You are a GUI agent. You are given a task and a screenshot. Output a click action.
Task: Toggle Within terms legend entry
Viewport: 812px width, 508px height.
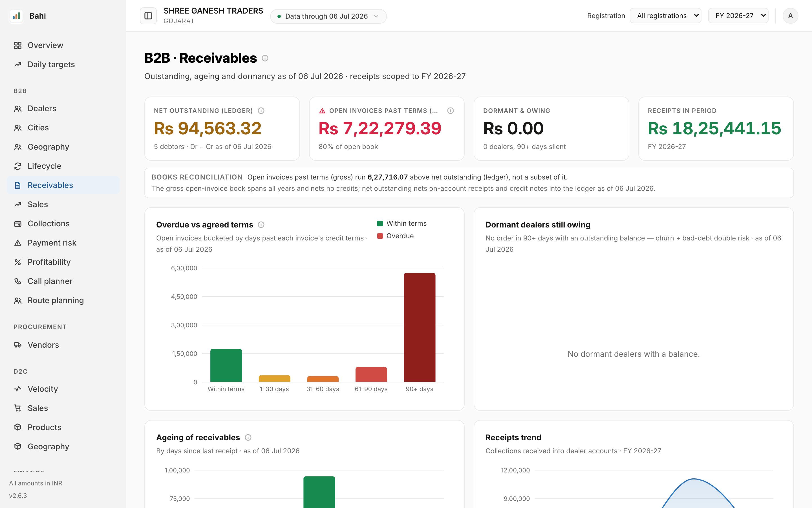coord(402,224)
